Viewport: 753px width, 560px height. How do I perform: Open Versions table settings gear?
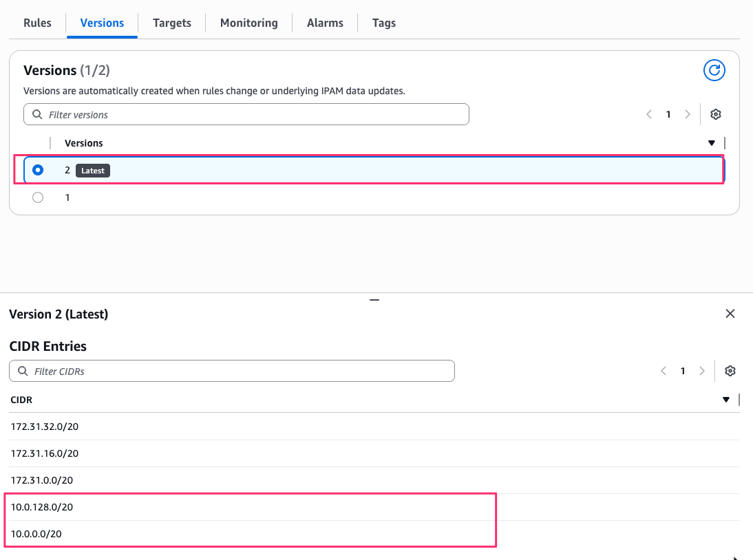coord(716,114)
